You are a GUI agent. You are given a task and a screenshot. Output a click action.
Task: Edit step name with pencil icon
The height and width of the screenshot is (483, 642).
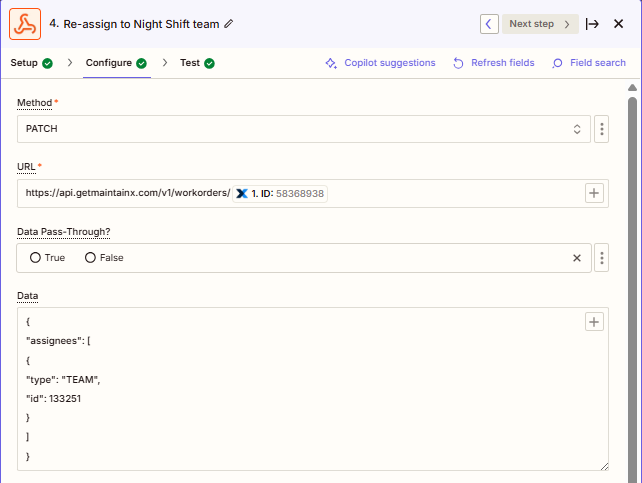coord(228,24)
